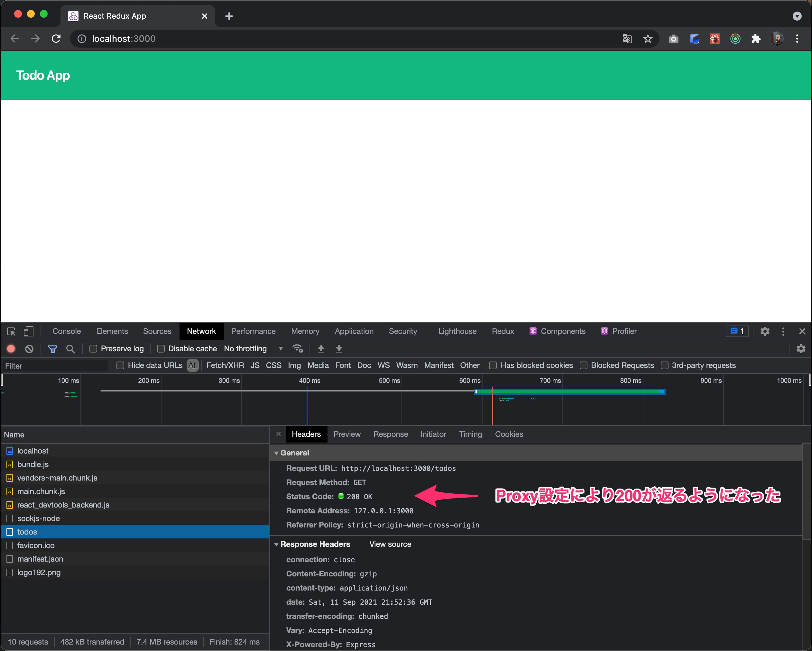Viewport: 812px width, 651px height.
Task: Bookmark this page with the star
Action: point(648,38)
